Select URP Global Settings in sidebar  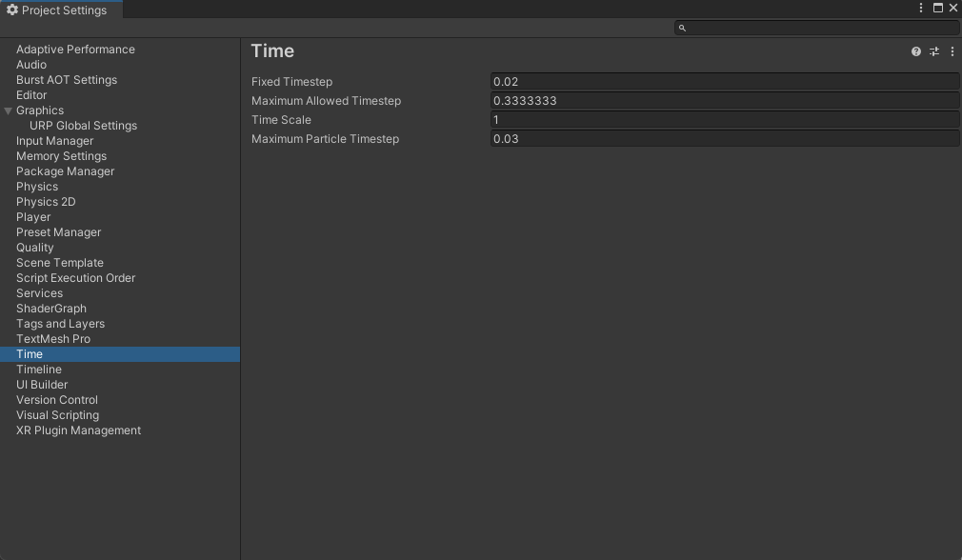pos(84,126)
